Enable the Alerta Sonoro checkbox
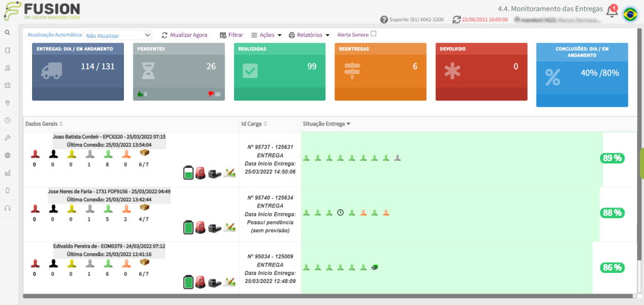The image size is (644, 305). coord(374,35)
